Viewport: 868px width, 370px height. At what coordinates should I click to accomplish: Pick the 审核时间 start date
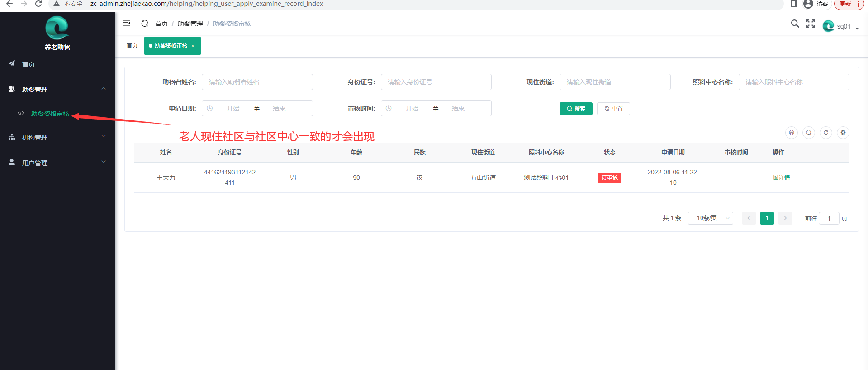412,108
